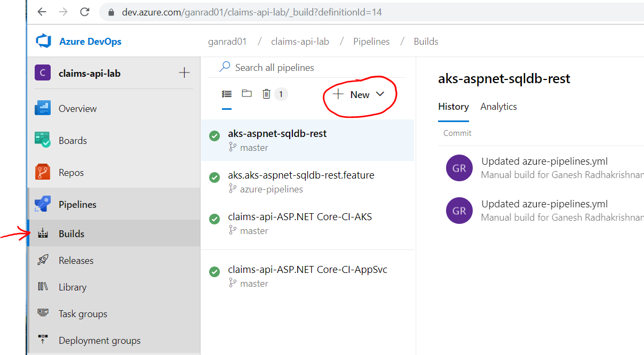The height and width of the screenshot is (355, 644).
Task: Click the Releases rocket icon
Action: pos(43,260)
